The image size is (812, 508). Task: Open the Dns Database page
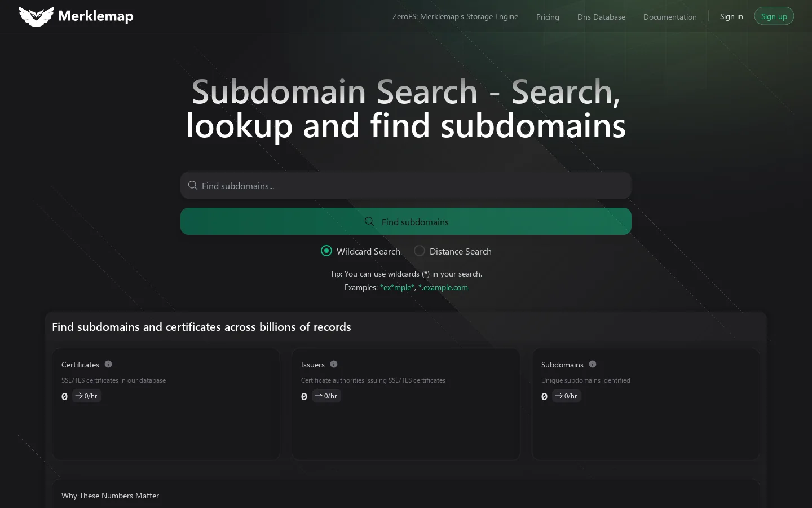point(601,17)
